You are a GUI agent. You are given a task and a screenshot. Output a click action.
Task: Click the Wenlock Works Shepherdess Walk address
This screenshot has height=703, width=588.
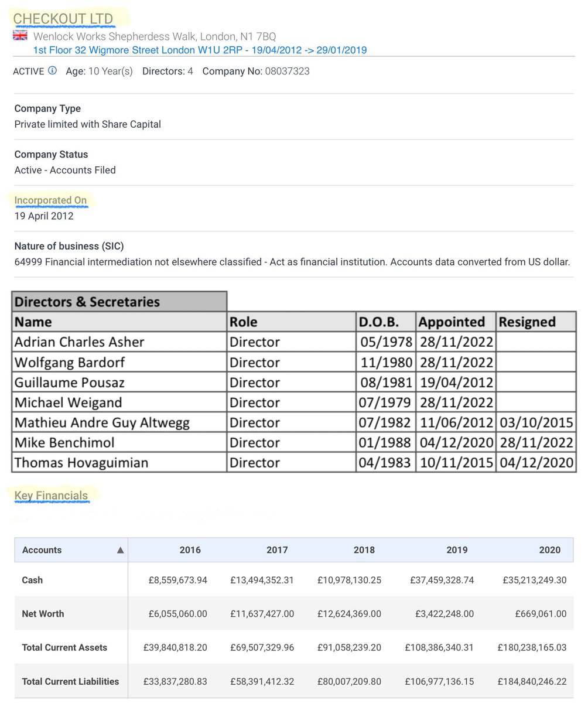(x=155, y=36)
